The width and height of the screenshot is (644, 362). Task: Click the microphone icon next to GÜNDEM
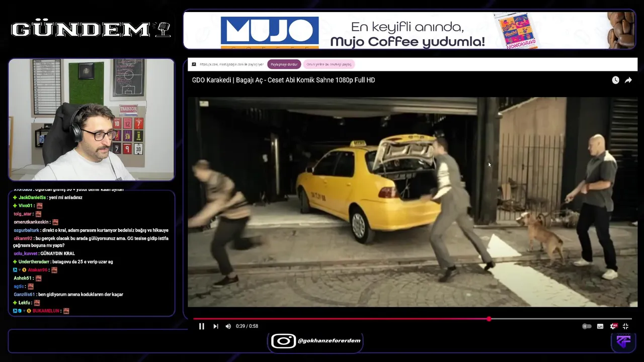click(x=164, y=29)
